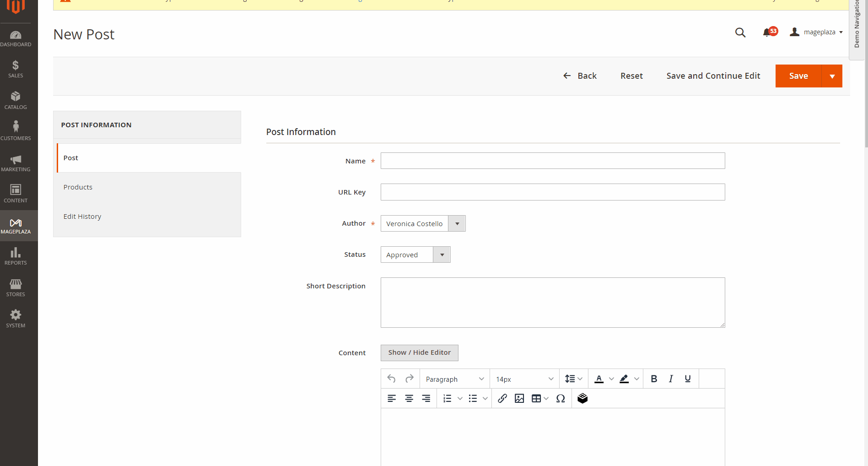
Task: Open the Author dropdown
Action: pos(423,223)
